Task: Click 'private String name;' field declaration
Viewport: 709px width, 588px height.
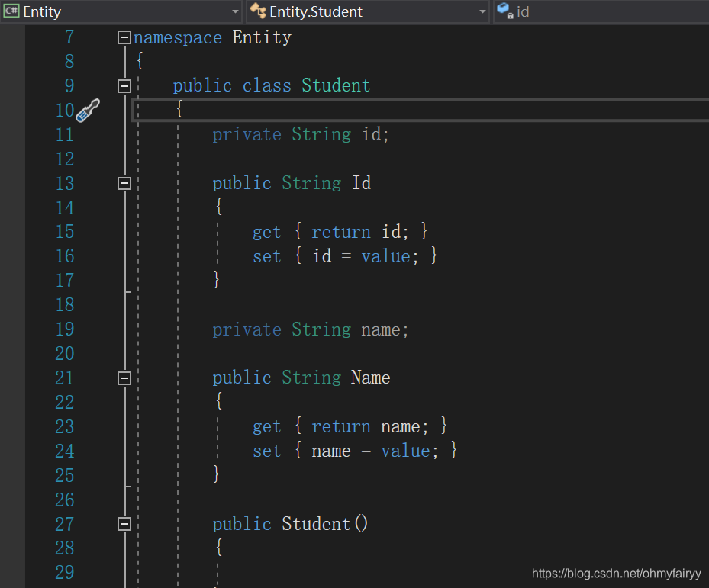Action: point(311,329)
